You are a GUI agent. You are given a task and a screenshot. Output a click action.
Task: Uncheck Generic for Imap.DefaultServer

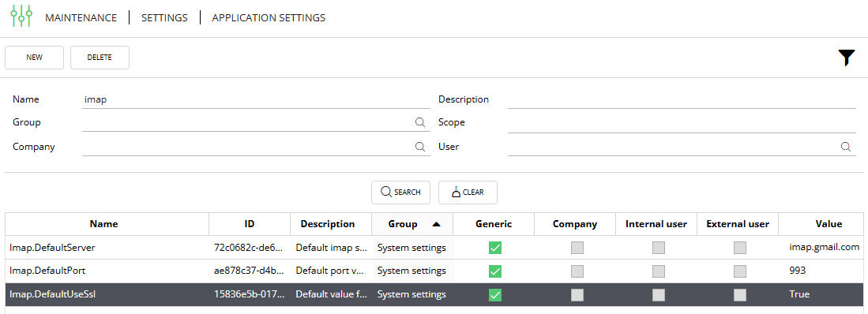point(495,248)
